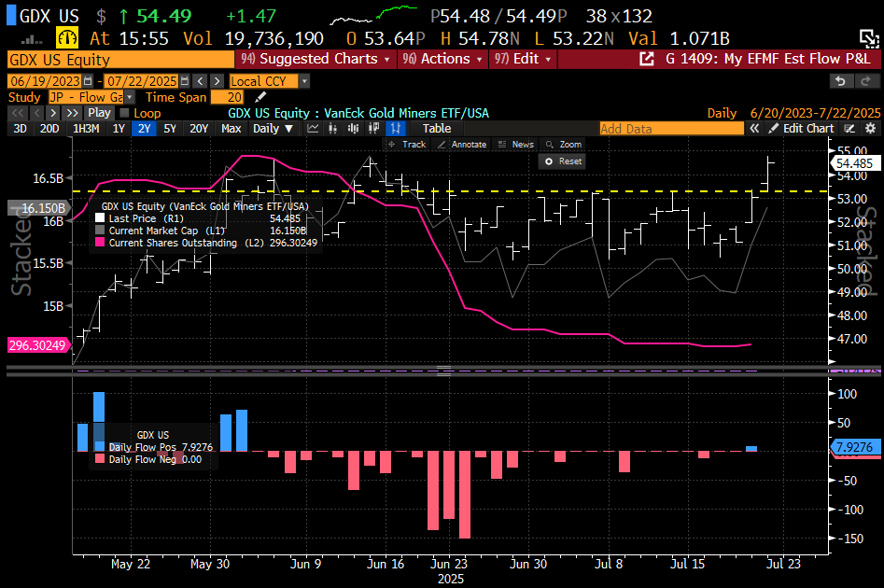This screenshot has width=884, height=588.
Task: Step forward one frame in playback
Action: coord(53,113)
